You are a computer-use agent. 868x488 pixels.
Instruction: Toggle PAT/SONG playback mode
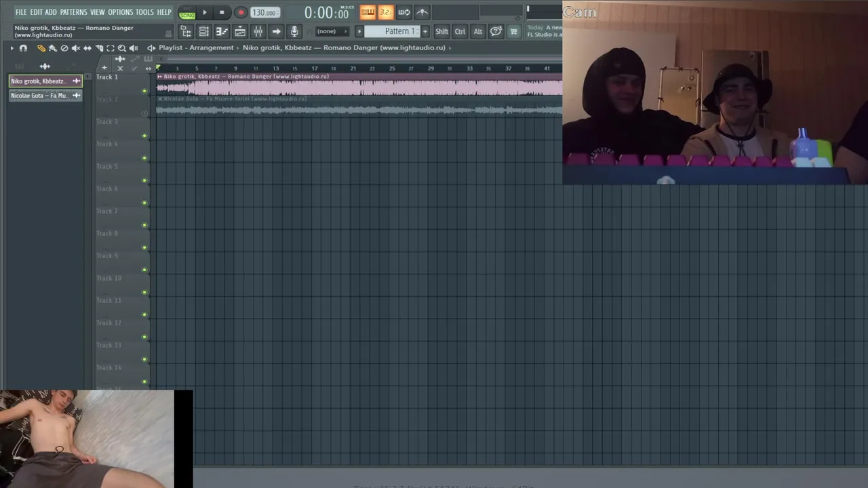click(187, 13)
